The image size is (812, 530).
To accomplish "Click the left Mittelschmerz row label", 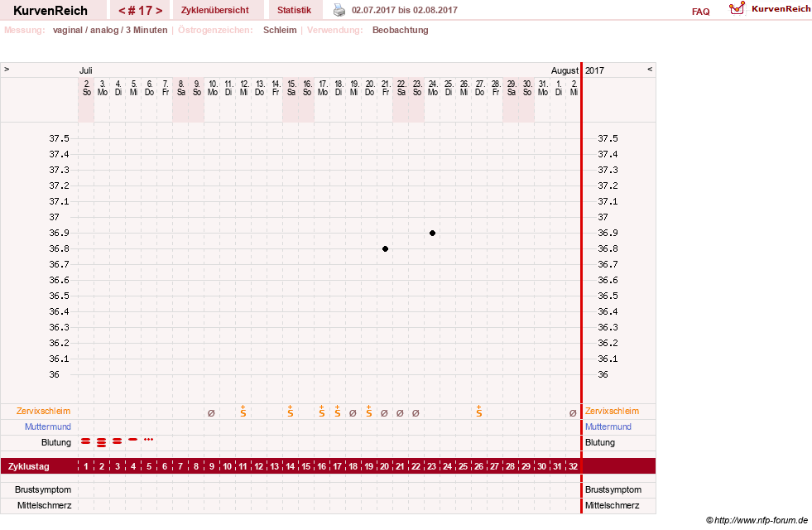I will 45,505.
